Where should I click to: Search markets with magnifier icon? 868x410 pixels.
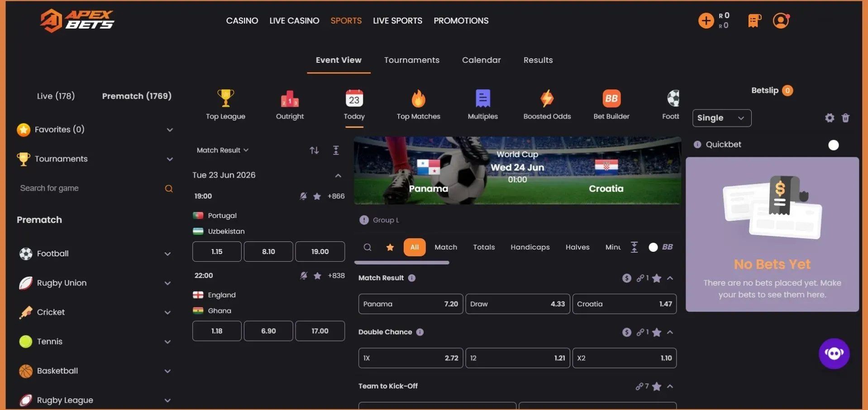click(367, 247)
